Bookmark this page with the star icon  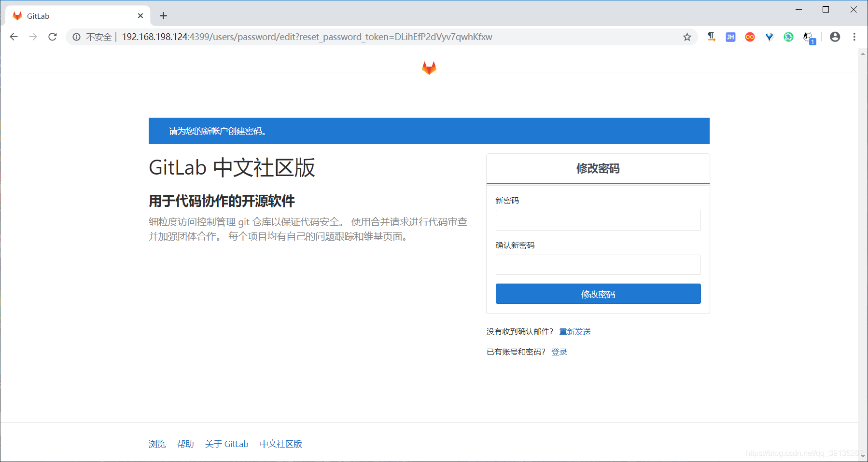(687, 37)
